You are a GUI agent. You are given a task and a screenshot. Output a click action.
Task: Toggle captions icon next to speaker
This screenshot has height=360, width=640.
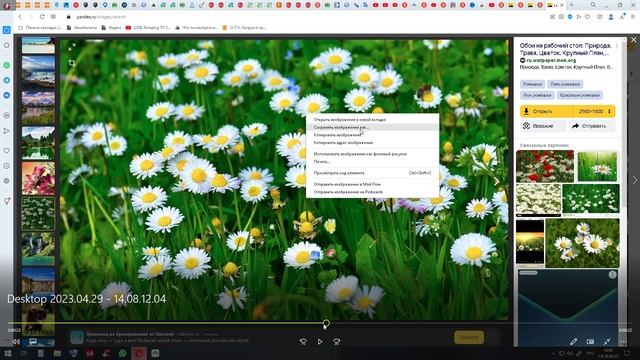pyautogui.click(x=33, y=342)
